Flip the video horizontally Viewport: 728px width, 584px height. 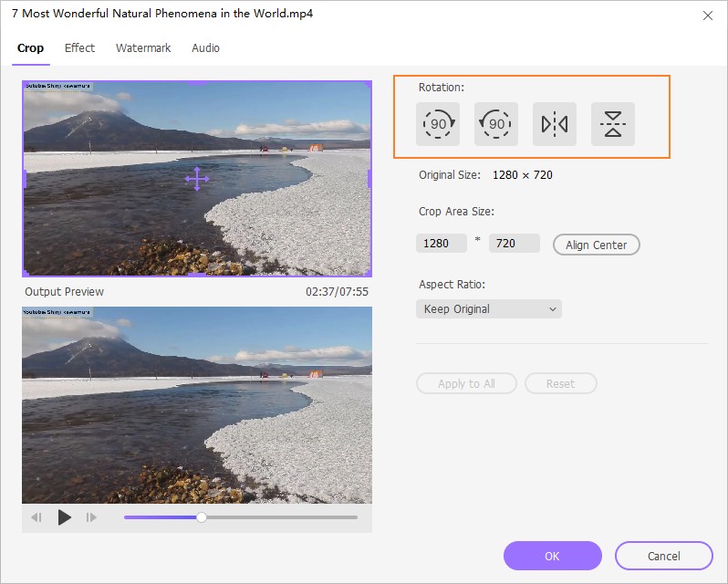[555, 124]
